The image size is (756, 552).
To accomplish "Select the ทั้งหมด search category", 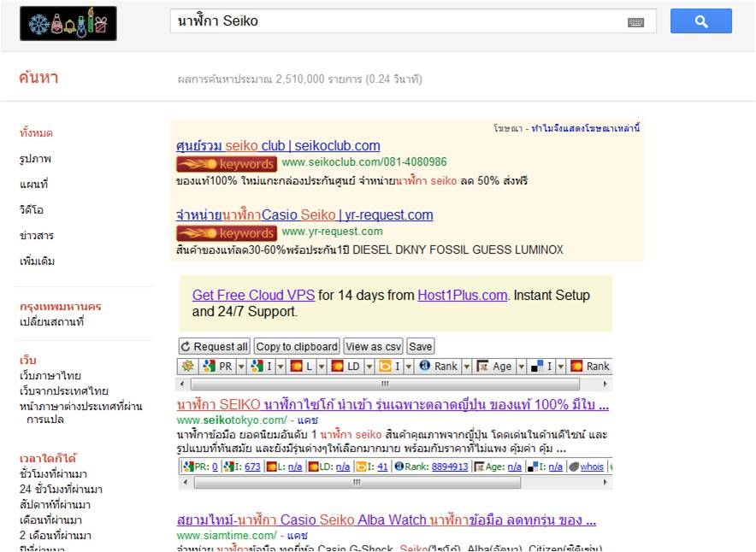I will tap(36, 133).
